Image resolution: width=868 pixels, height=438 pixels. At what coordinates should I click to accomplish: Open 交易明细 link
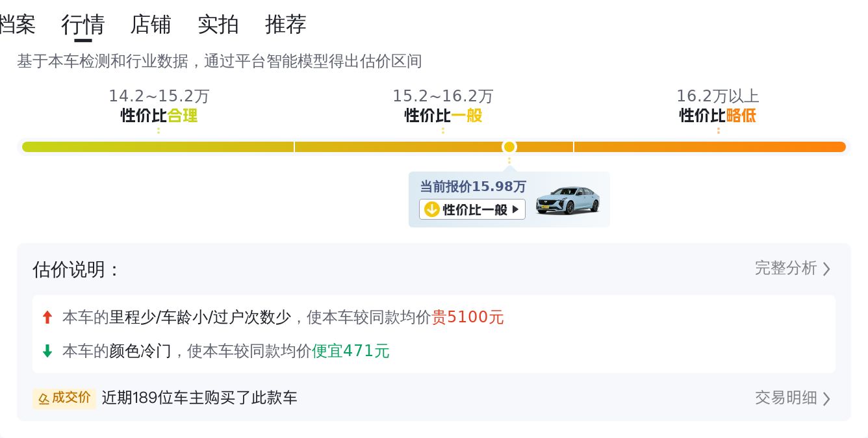tap(786, 397)
